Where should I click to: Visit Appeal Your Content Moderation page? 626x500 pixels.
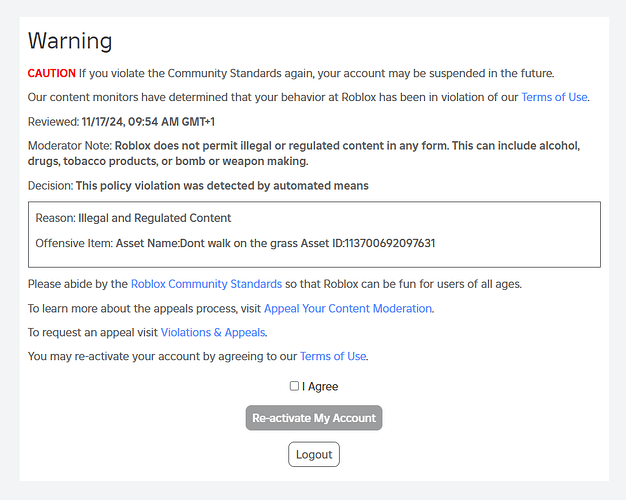348,309
